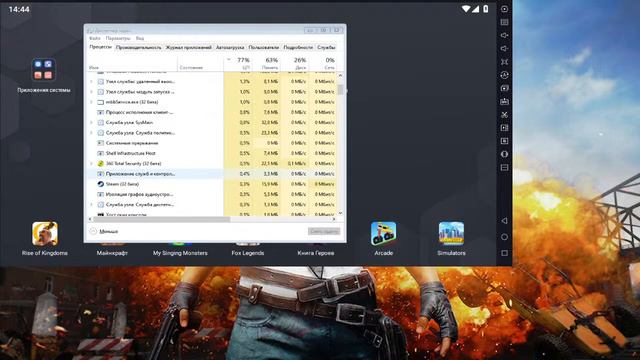Viewport: 640px width, 360px height.
Task: Expand the Служба узла: SysMain row
Action: coord(91,122)
